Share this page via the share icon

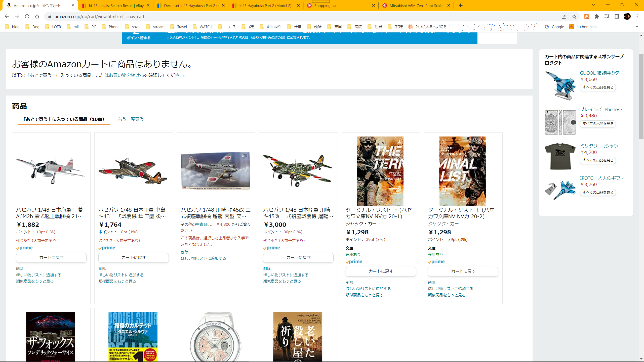coord(564,16)
